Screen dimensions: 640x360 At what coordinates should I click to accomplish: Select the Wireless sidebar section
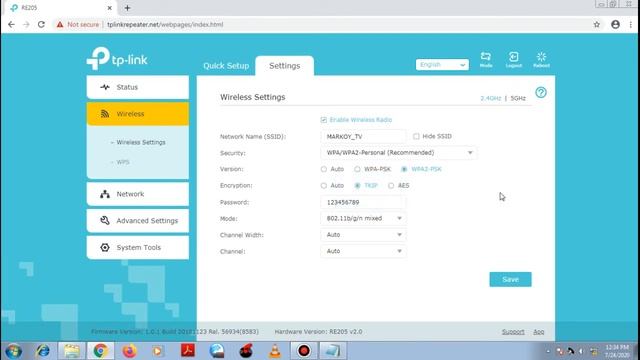(x=138, y=114)
